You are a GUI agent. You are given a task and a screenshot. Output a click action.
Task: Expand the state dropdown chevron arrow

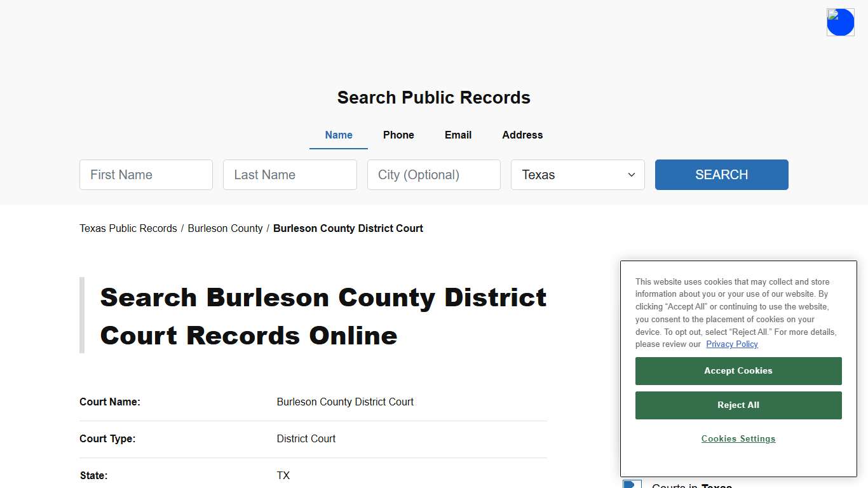(x=631, y=175)
